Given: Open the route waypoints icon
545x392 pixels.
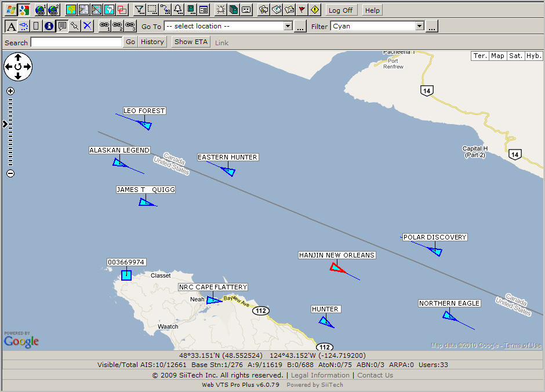Looking at the screenshot, I should click(165, 10).
